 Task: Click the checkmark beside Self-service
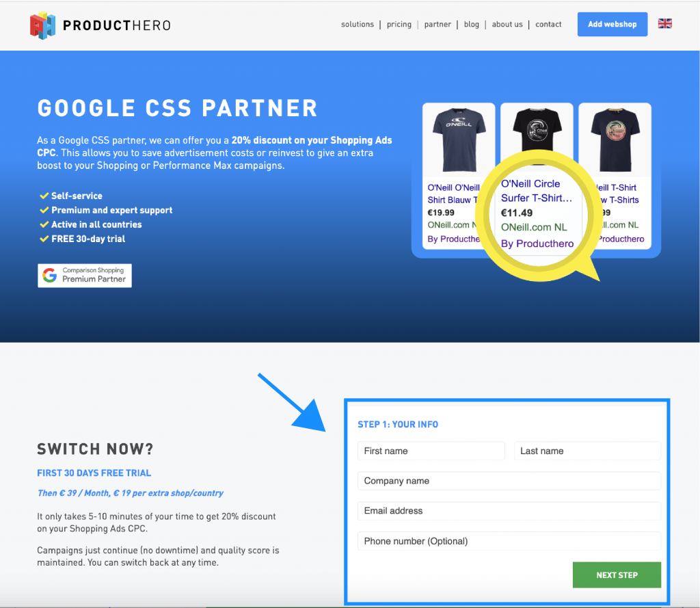pyautogui.click(x=44, y=196)
